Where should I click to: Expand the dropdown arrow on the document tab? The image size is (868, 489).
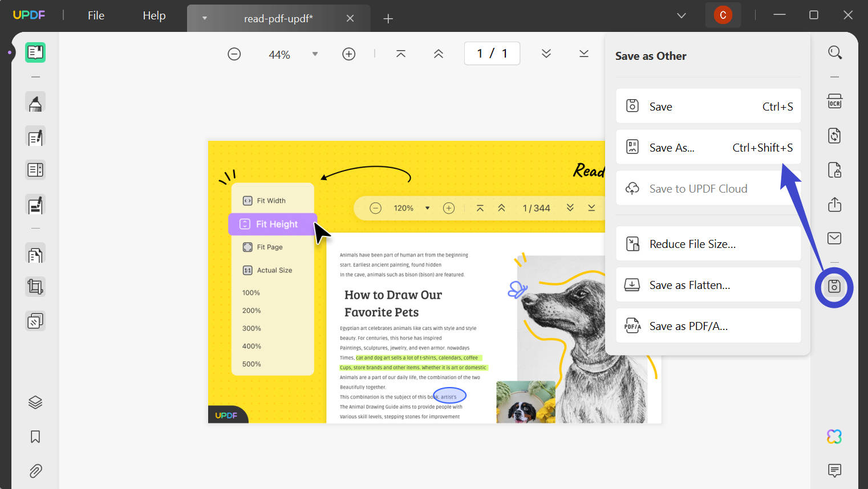tap(204, 18)
